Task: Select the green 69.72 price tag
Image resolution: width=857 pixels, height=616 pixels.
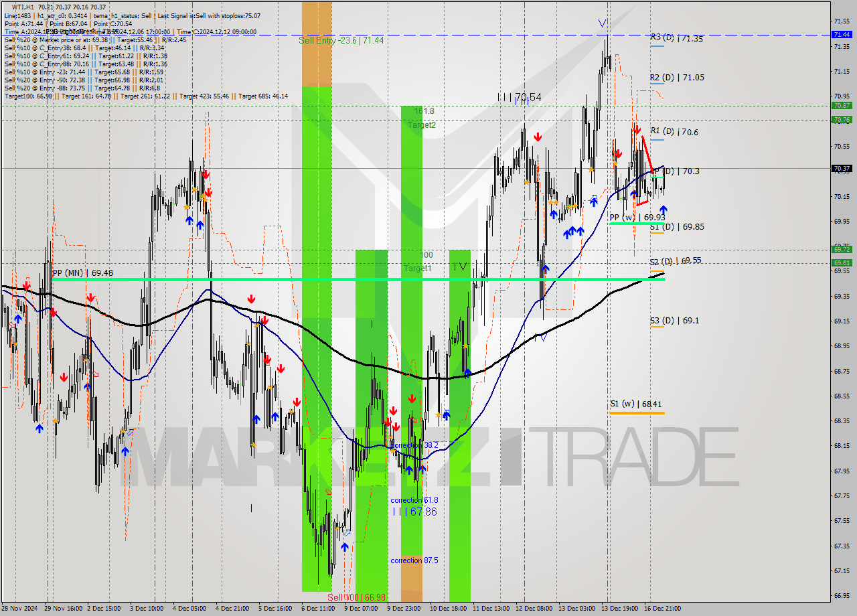Action: click(842, 249)
